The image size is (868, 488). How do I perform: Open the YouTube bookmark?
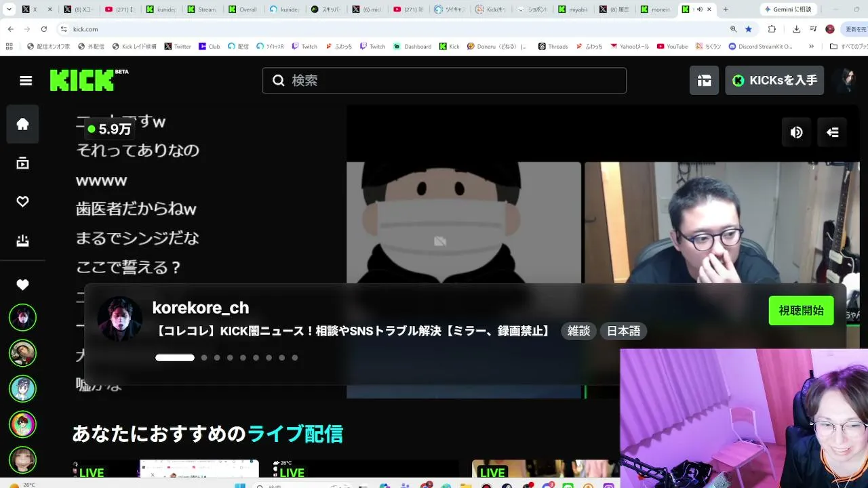point(672,47)
